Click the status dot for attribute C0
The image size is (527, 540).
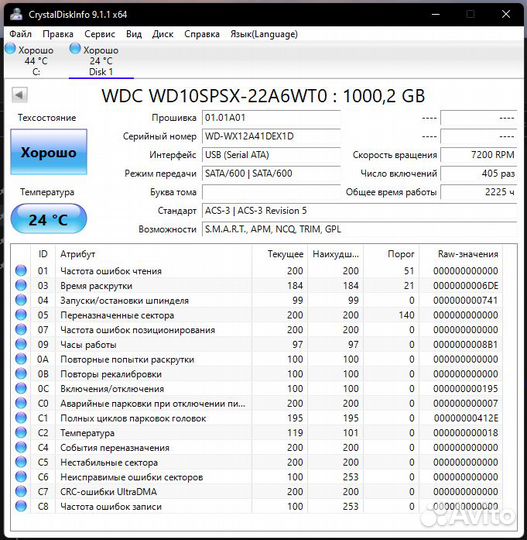click(x=21, y=403)
